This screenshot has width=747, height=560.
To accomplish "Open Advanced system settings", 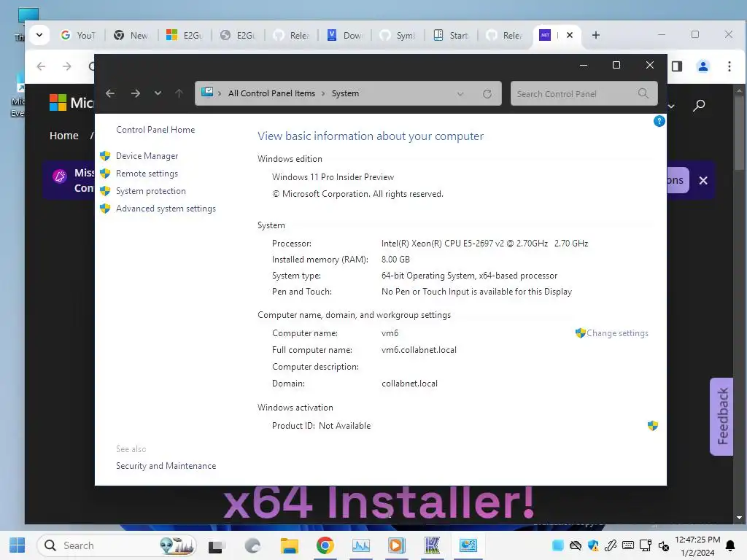I will [x=166, y=209].
